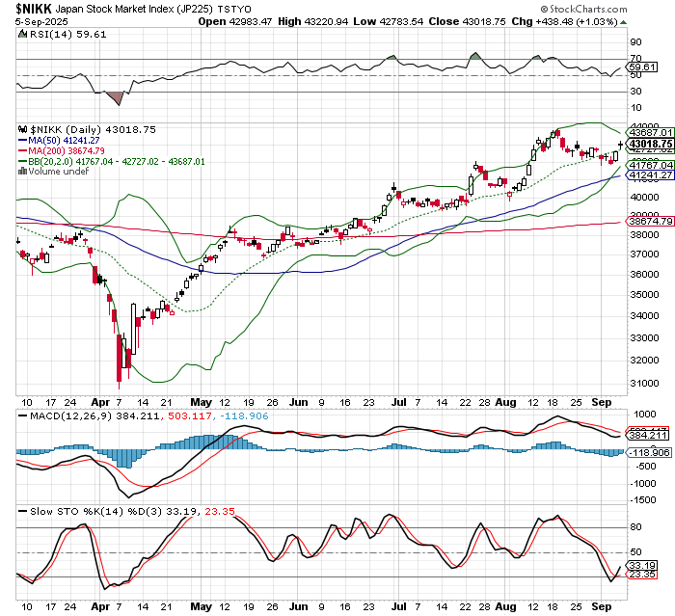Click the red MA(200) legend marker
The image size is (675, 616).
click(22, 150)
